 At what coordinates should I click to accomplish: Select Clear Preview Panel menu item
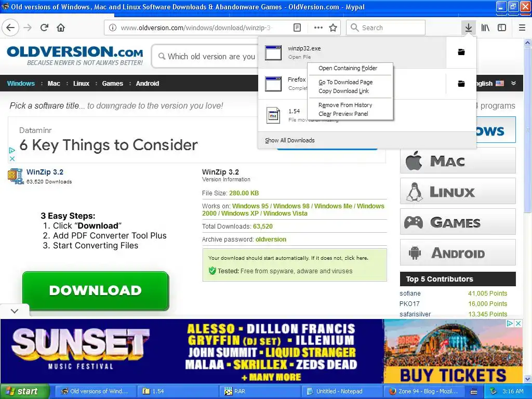(x=351, y=114)
